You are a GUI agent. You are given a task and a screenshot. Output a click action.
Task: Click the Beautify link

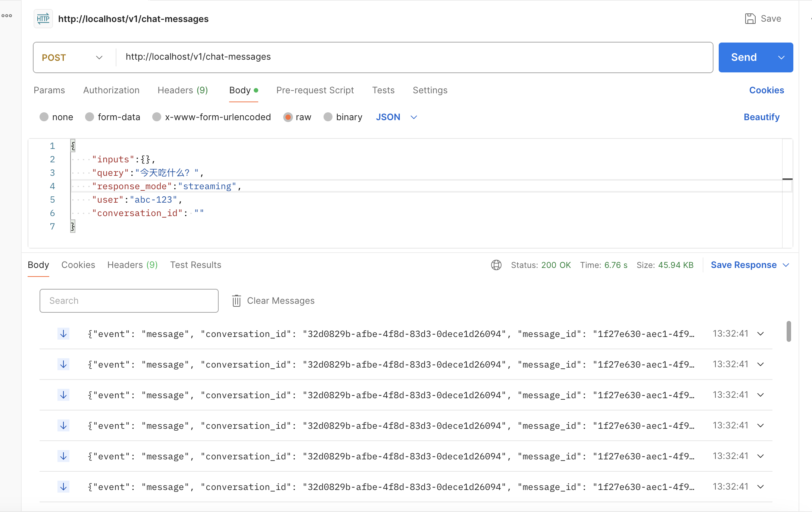(x=761, y=117)
